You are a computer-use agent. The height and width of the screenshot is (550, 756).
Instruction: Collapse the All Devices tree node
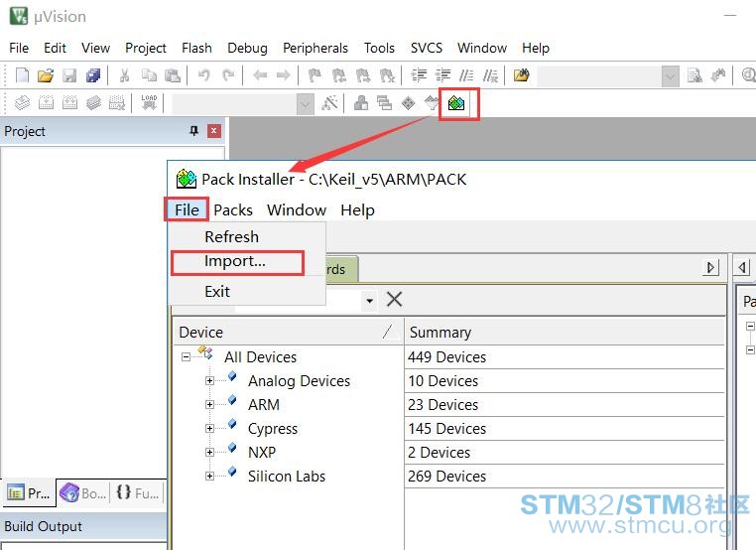click(187, 357)
